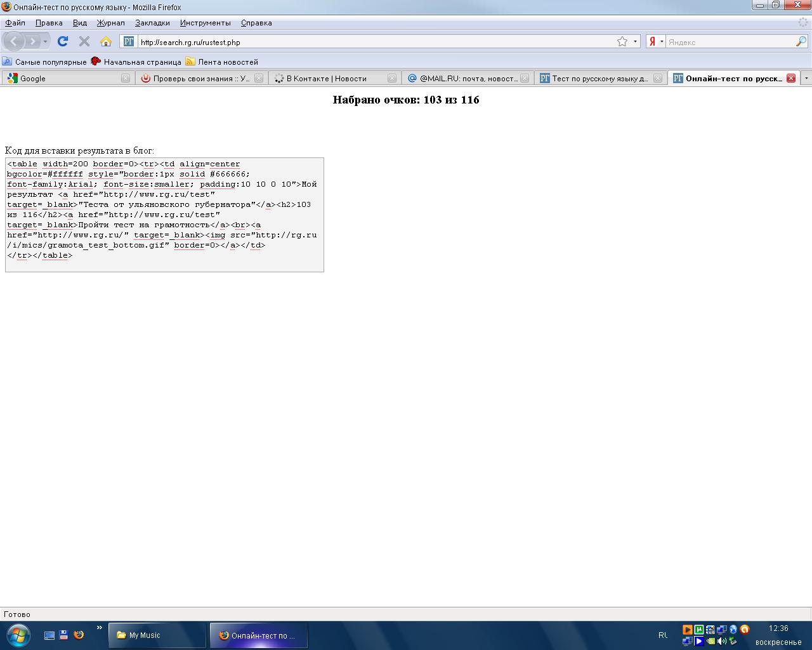Click the Yandex search engine icon
Image resolution: width=812 pixels, height=650 pixels.
click(652, 42)
